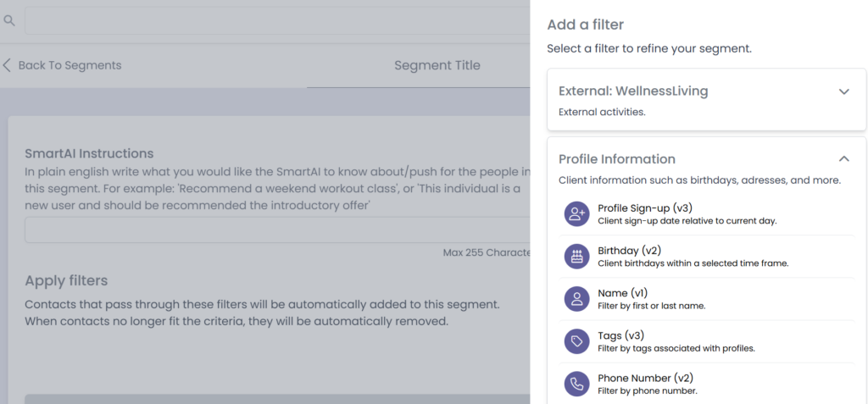Click the Birthday calendar icon

tap(577, 257)
